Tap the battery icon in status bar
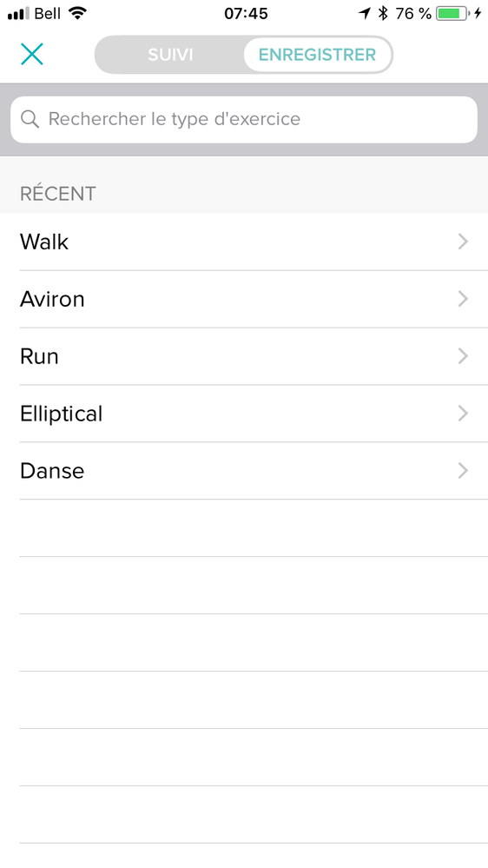Image resolution: width=488 pixels, height=868 pixels. (452, 14)
